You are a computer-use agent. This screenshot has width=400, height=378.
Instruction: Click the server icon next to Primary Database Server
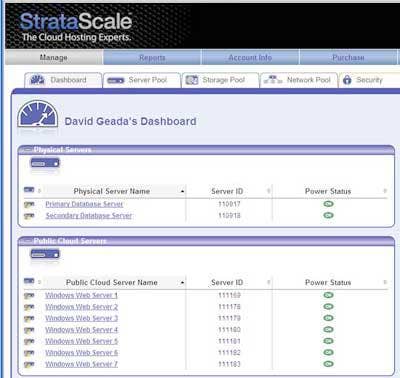tap(29, 204)
